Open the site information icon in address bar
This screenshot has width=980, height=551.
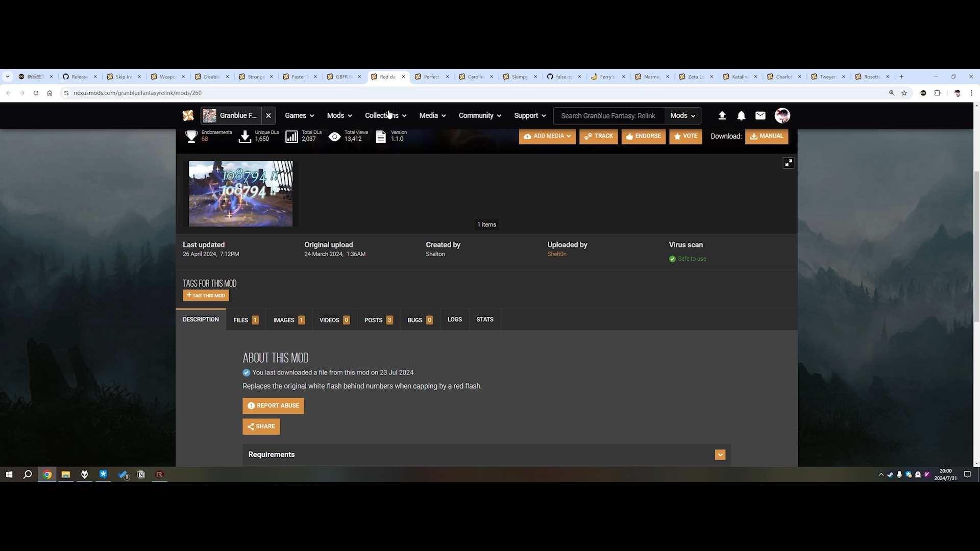tap(66, 93)
